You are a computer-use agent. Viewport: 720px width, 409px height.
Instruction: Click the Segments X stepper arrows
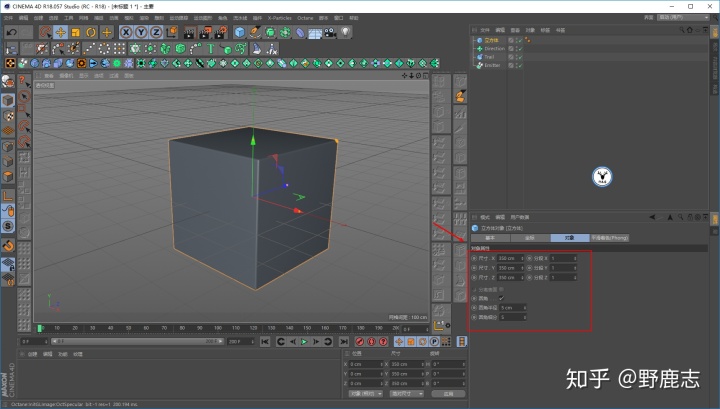pyautogui.click(x=575, y=258)
